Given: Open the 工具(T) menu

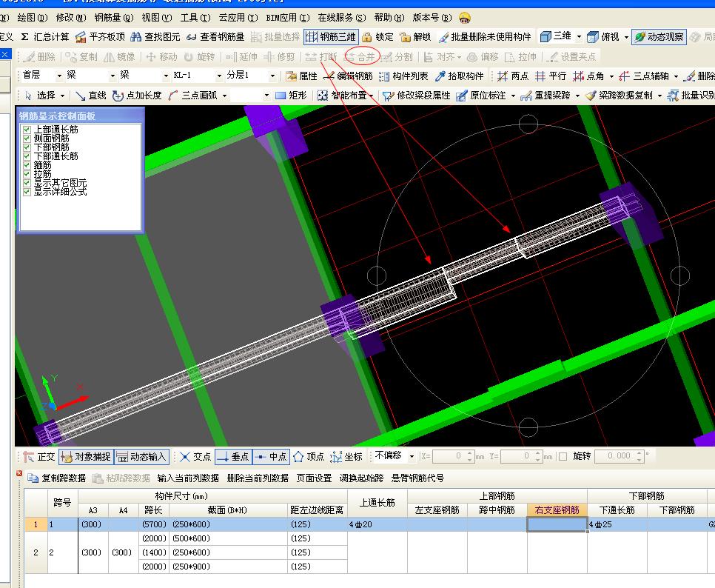Looking at the screenshot, I should pyautogui.click(x=195, y=17).
